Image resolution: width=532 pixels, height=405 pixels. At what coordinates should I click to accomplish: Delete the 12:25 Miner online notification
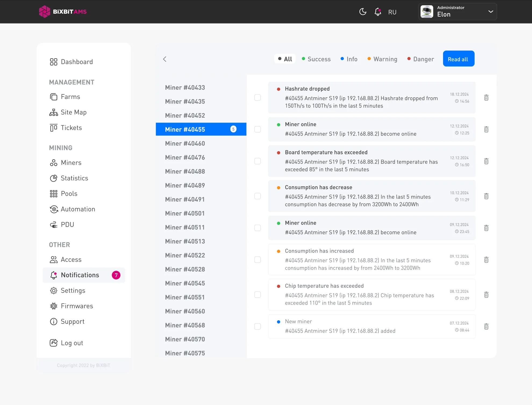click(x=486, y=129)
